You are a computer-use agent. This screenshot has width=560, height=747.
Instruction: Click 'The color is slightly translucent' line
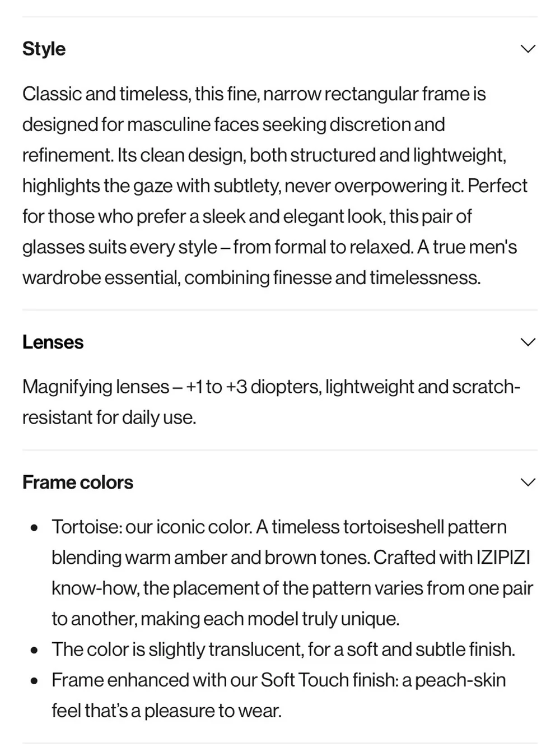(283, 649)
